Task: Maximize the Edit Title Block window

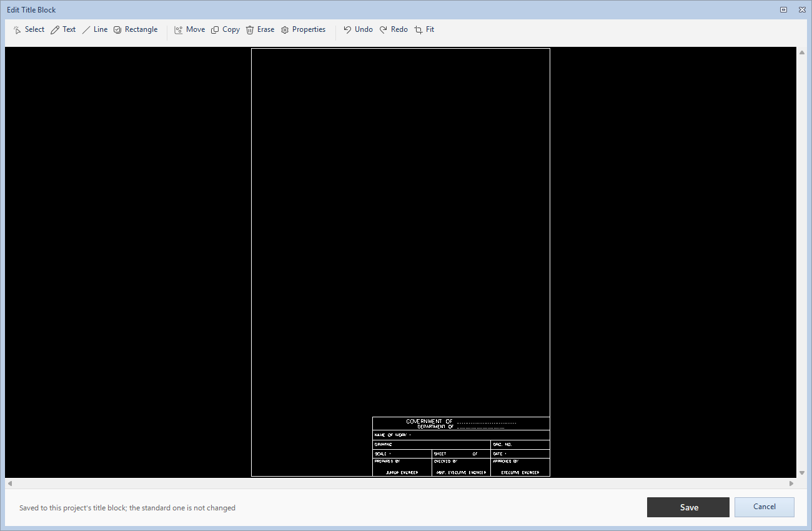Action: [784, 9]
